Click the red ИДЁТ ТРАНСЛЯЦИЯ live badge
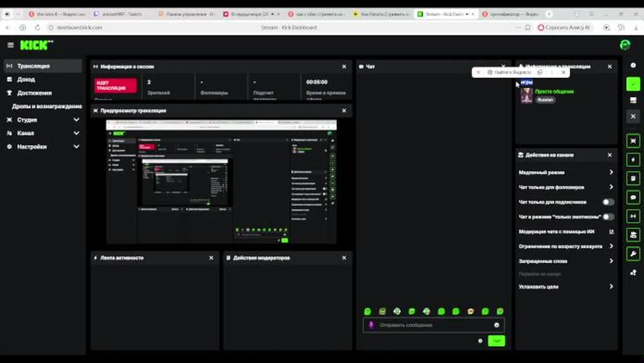Viewport: 644px width, 363px height. (115, 85)
